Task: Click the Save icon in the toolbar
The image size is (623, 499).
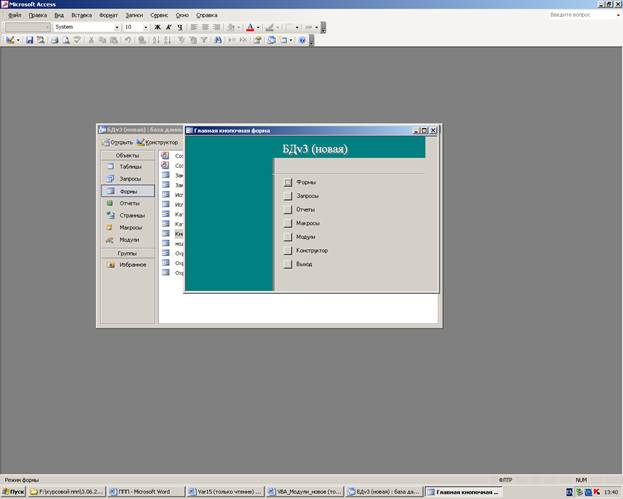Action: point(30,40)
